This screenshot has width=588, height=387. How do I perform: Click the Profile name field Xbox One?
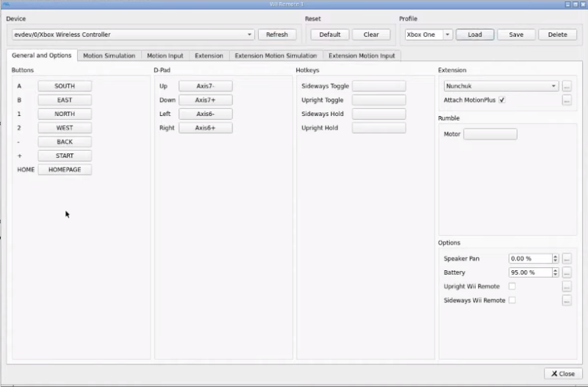coord(424,35)
